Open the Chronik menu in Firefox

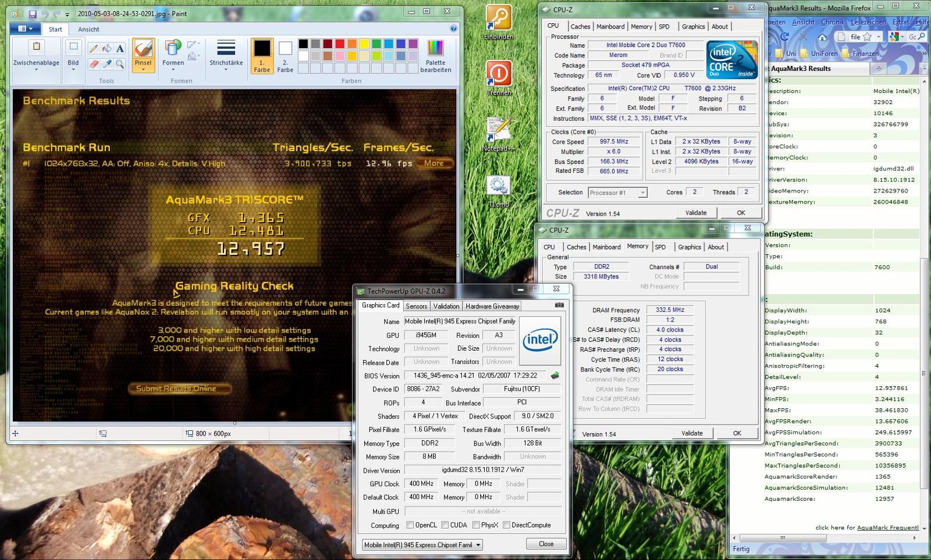coord(833,22)
